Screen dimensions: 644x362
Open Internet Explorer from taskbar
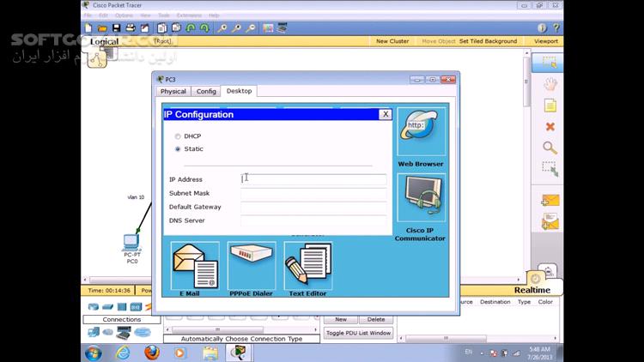pos(123,353)
